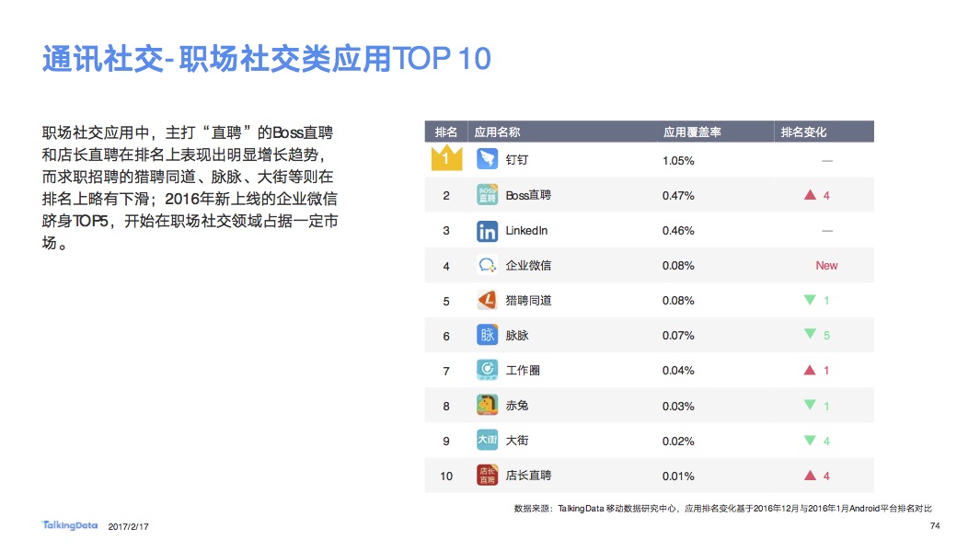Click the app name LinkedIn

tap(526, 231)
